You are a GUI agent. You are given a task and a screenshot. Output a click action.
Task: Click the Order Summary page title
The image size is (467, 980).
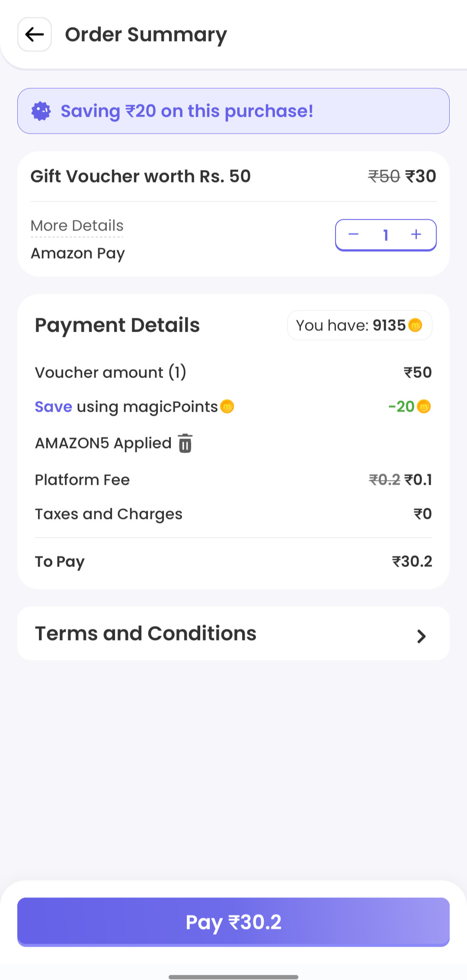[x=146, y=35]
